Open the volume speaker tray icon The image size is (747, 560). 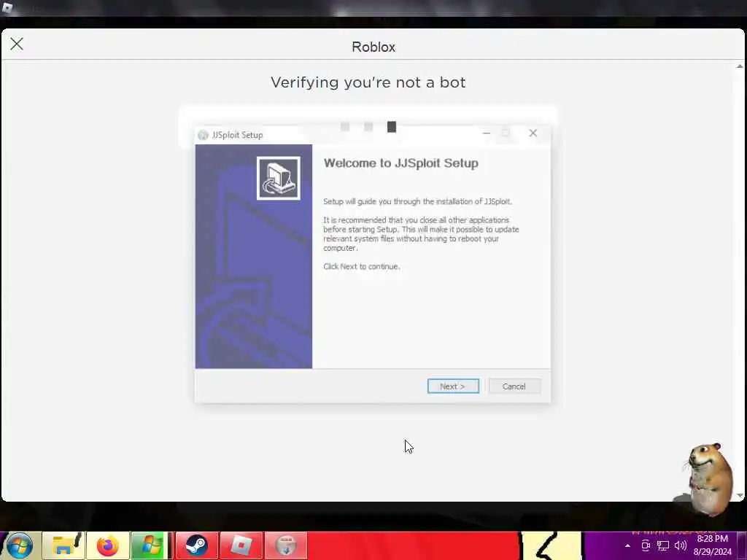(681, 545)
